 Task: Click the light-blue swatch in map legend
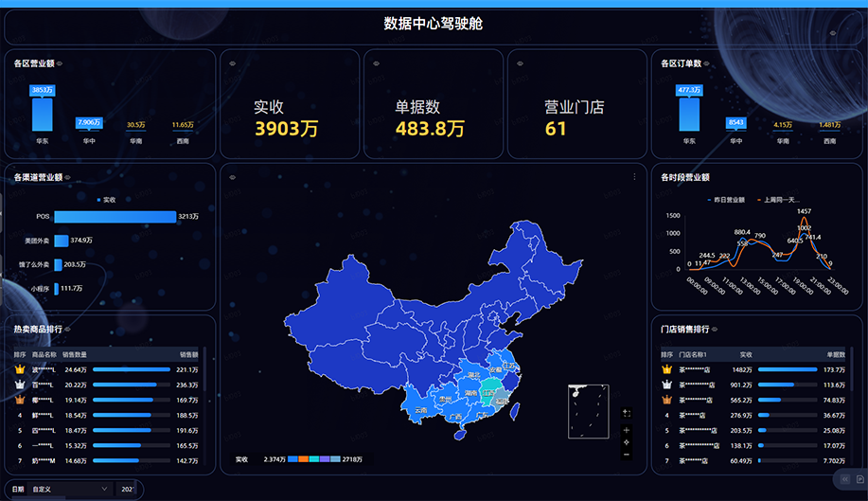pyautogui.click(x=335, y=459)
